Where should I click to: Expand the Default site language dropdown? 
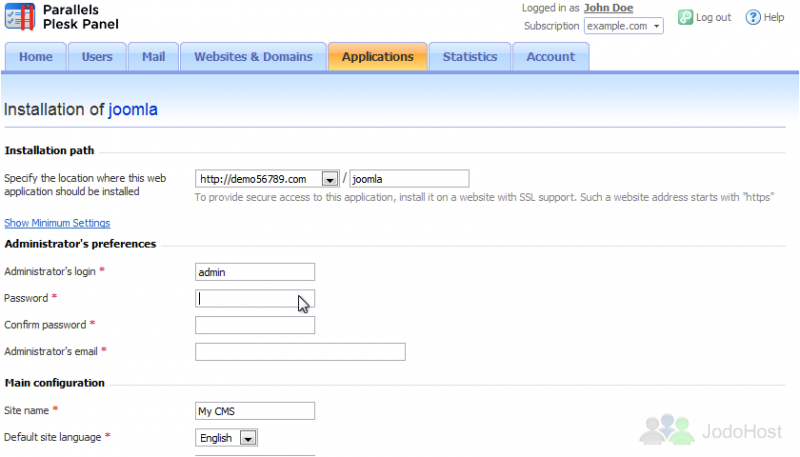point(227,438)
